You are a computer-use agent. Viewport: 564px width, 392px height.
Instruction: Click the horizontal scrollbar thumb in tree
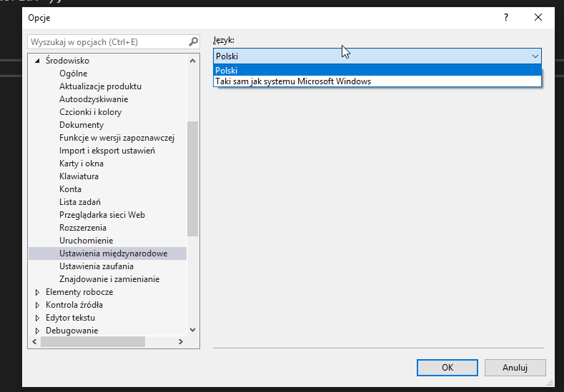(93, 342)
